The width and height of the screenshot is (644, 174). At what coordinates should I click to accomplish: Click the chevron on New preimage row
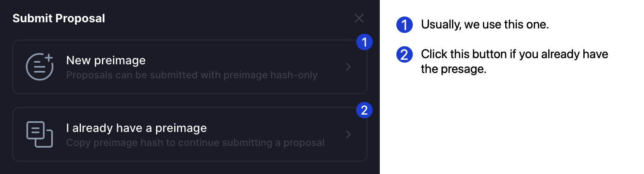[348, 67]
